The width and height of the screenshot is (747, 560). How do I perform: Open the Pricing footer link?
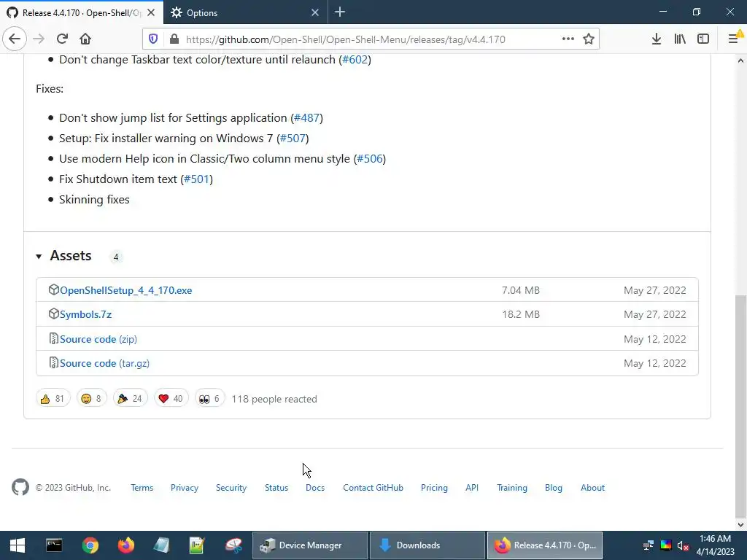tap(434, 488)
